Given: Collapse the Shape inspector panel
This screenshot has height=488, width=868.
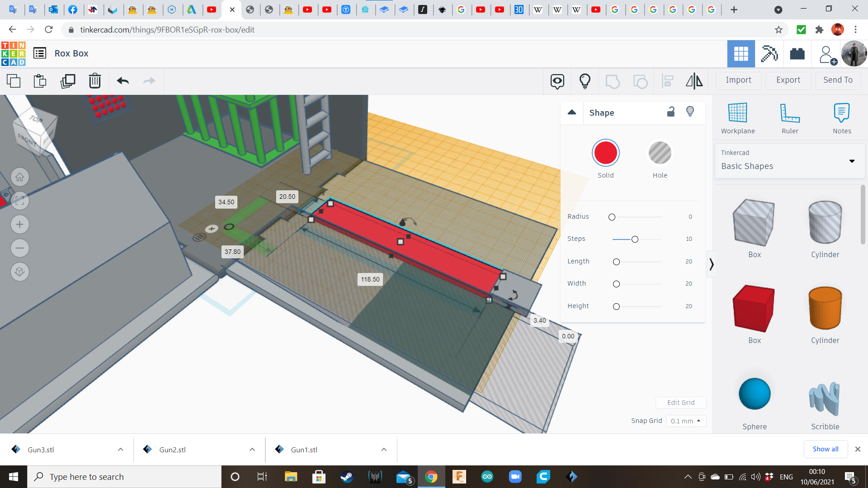Looking at the screenshot, I should pos(572,113).
